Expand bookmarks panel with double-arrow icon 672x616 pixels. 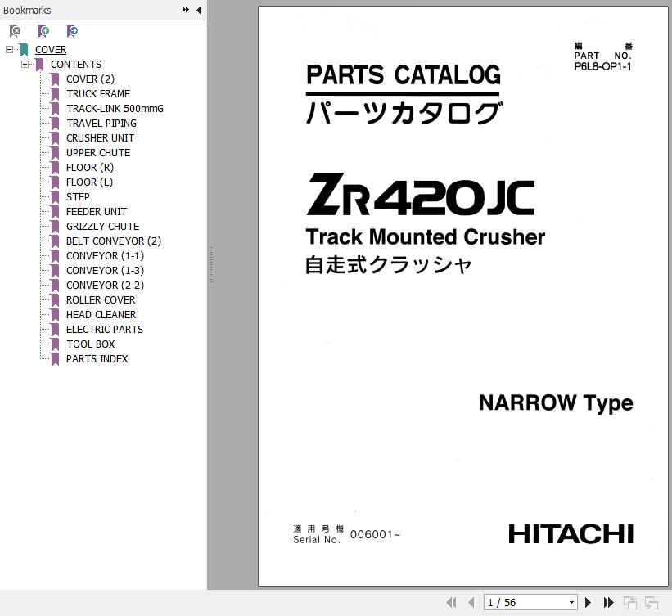point(186,10)
